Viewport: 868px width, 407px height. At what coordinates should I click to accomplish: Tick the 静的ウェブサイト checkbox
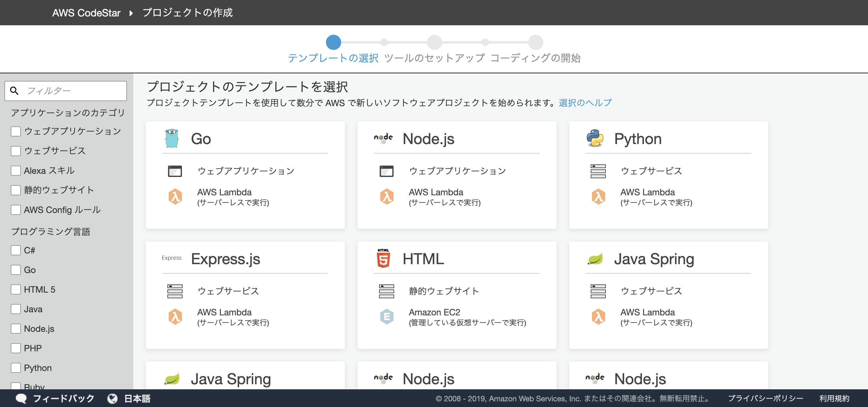(16, 190)
